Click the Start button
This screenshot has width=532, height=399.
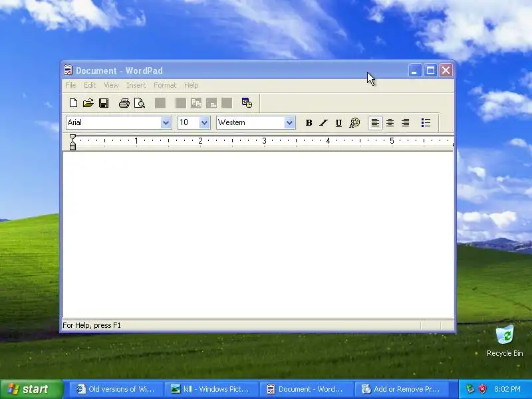pyautogui.click(x=31, y=389)
